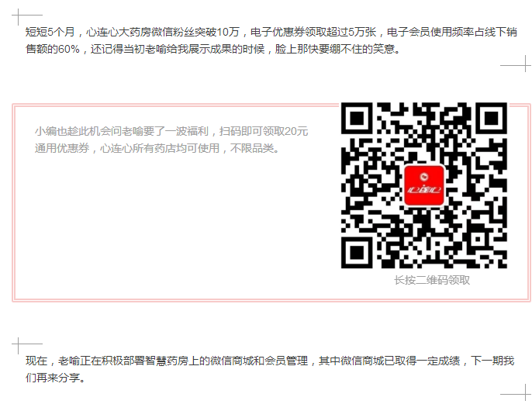This screenshot has width=532, height=411.
Task: Click the corner crop mark closing the last paragraph
Action: coord(516,392)
